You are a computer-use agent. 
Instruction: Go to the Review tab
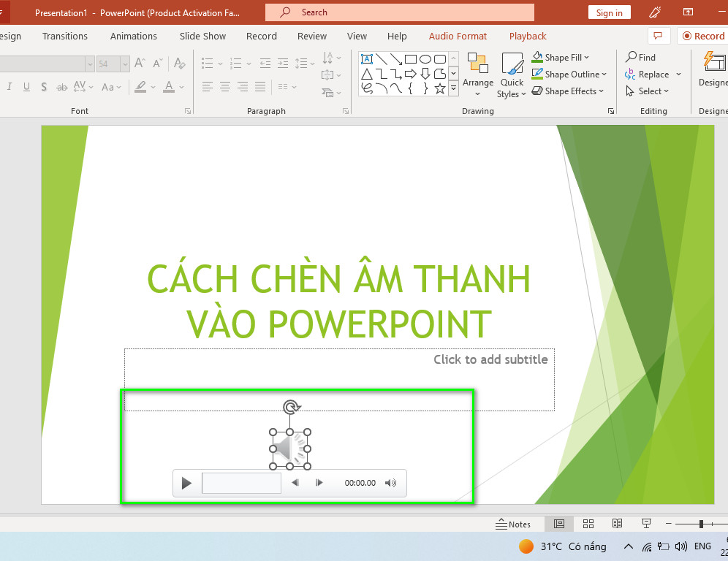(312, 37)
